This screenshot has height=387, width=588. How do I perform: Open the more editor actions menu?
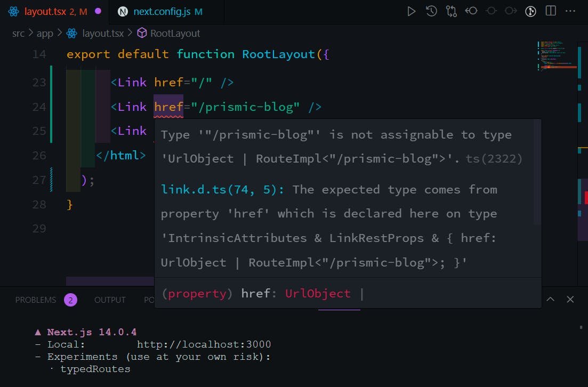[570, 11]
